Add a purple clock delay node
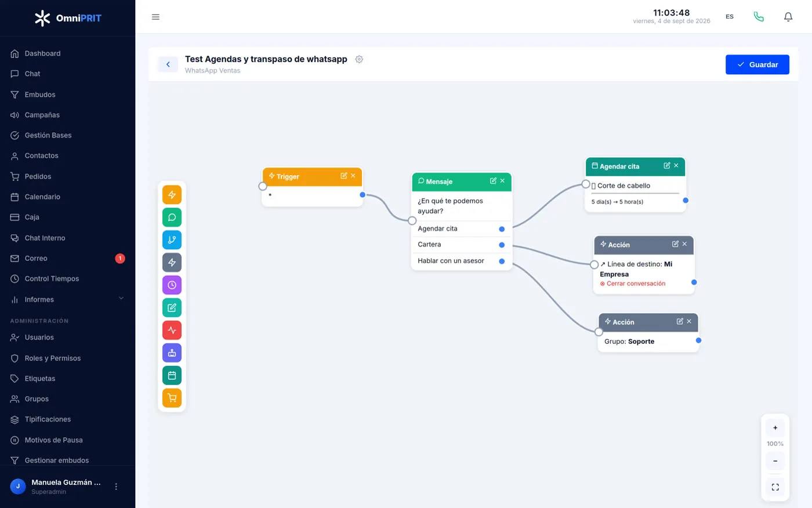Viewport: 812px width, 508px height. coord(172,285)
